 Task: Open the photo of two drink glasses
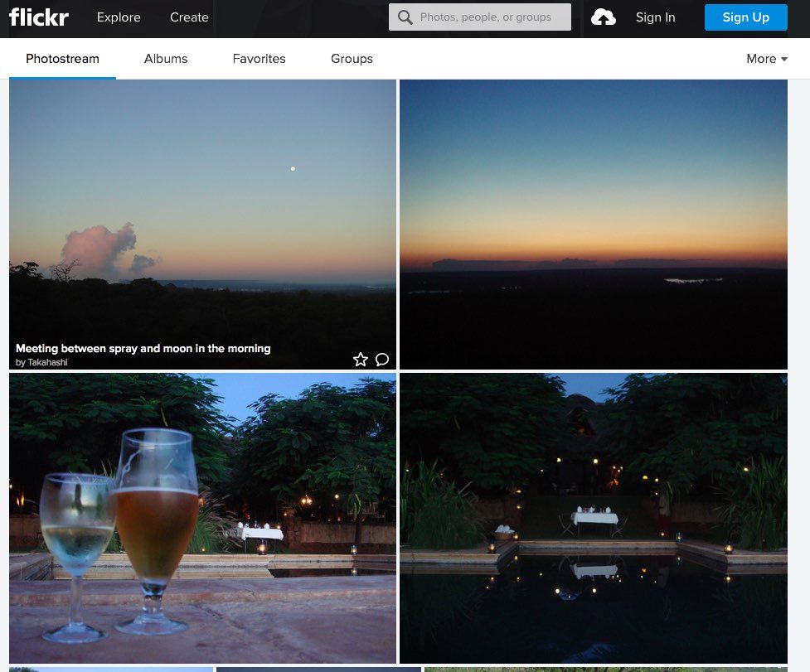(202, 518)
